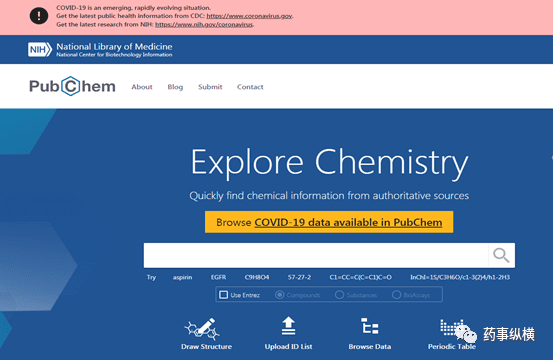Click the Upload ID List label
The width and height of the screenshot is (553, 360).
coord(288,347)
